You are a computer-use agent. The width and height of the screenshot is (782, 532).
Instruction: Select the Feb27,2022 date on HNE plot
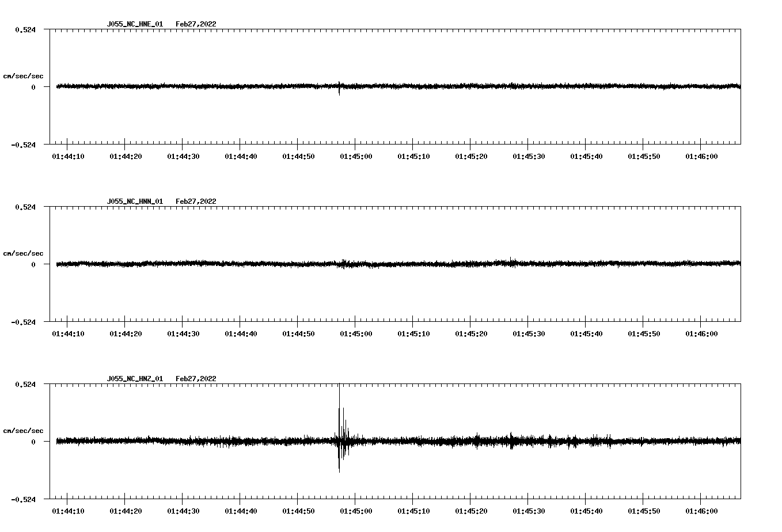click(x=196, y=24)
